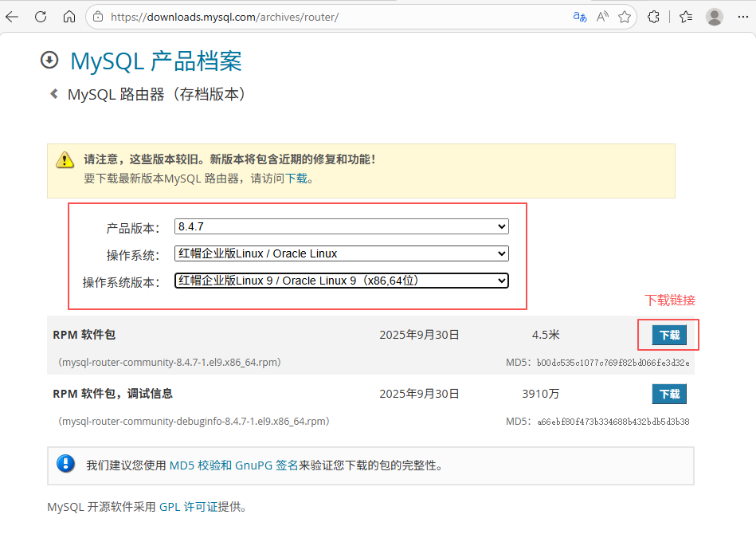Open the 操作系统 dropdown for 红帽企业版Linux

(x=342, y=253)
